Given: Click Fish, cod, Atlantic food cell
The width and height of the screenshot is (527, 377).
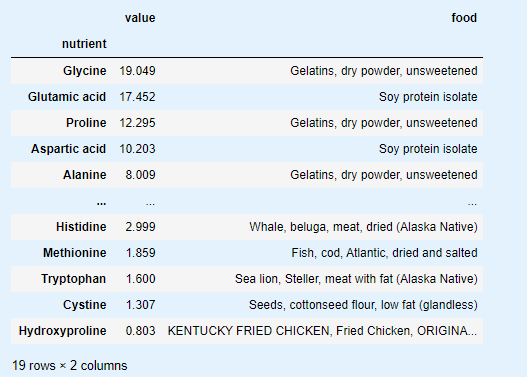Looking at the screenshot, I should click(x=384, y=253).
